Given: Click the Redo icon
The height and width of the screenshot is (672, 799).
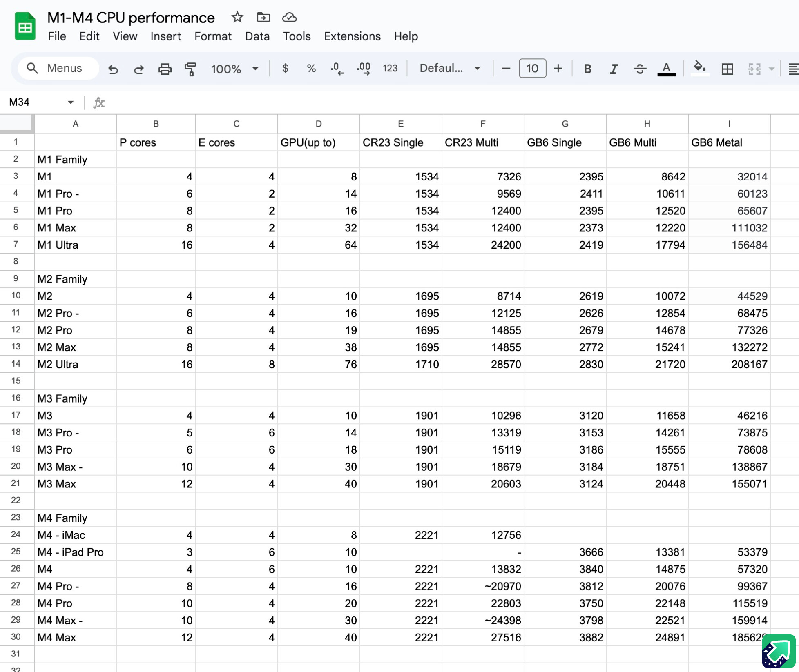Looking at the screenshot, I should click(x=139, y=69).
